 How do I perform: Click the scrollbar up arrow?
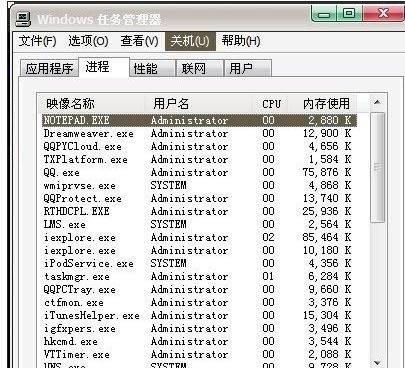pos(377,102)
